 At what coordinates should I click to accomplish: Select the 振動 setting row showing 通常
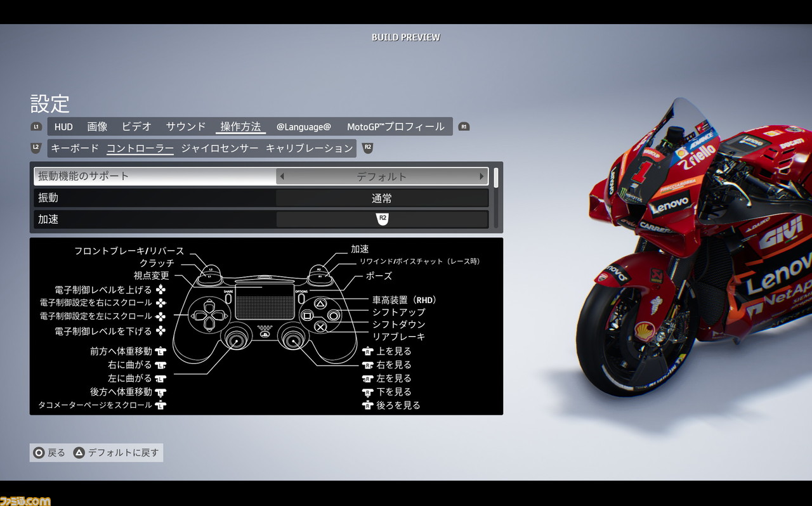pos(261,198)
